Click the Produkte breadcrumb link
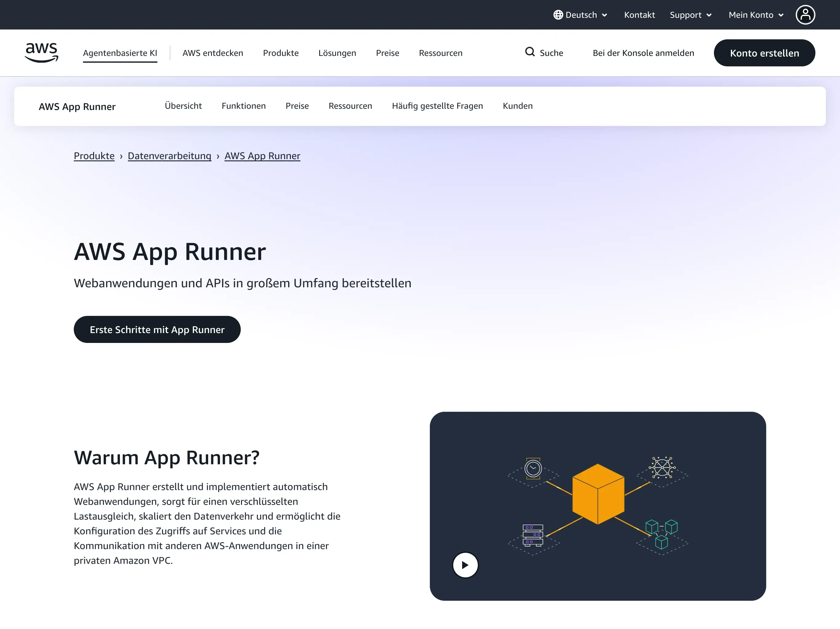This screenshot has width=840, height=629. [x=94, y=155]
